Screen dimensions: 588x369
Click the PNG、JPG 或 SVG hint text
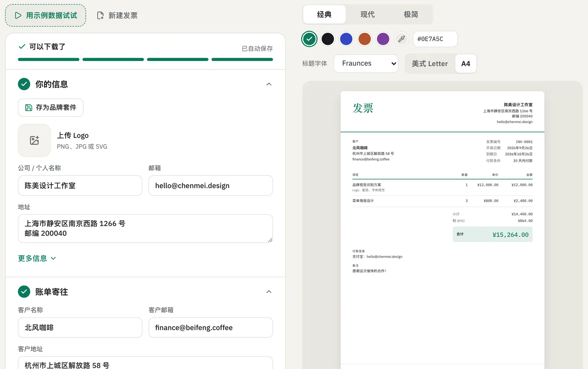coord(82,147)
